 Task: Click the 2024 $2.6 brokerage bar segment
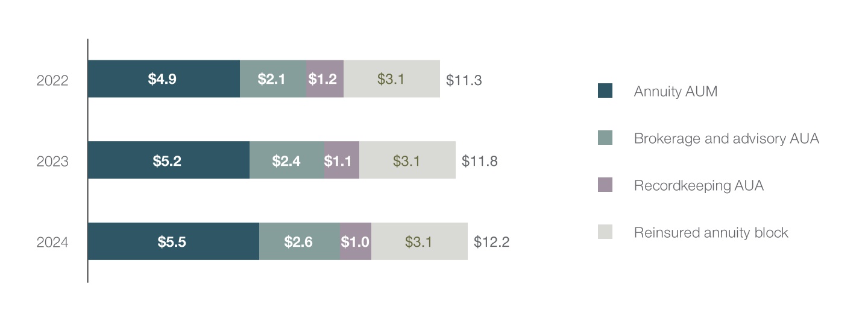300,242
